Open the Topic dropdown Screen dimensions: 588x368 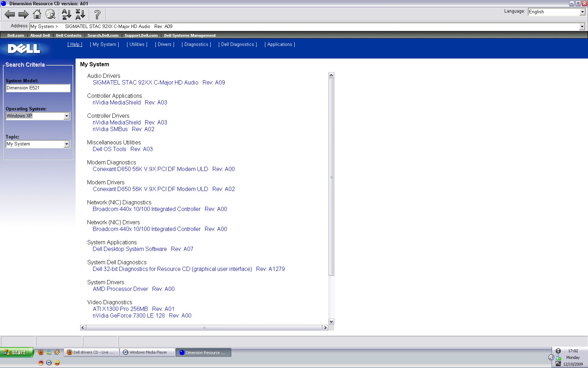pos(38,144)
